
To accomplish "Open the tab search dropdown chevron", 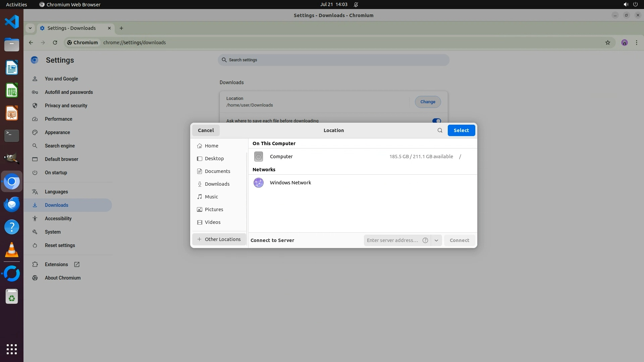I will coord(30,28).
